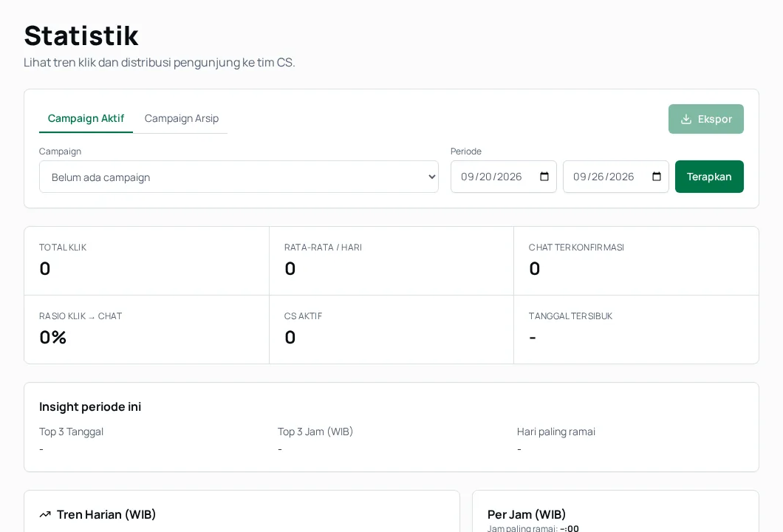
Task: Click the end date field 09/26/2026
Action: point(616,177)
